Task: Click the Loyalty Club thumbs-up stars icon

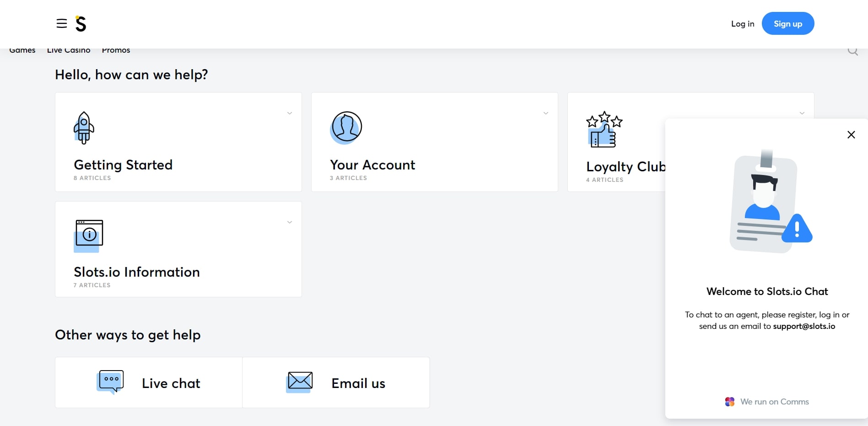Action: click(604, 129)
